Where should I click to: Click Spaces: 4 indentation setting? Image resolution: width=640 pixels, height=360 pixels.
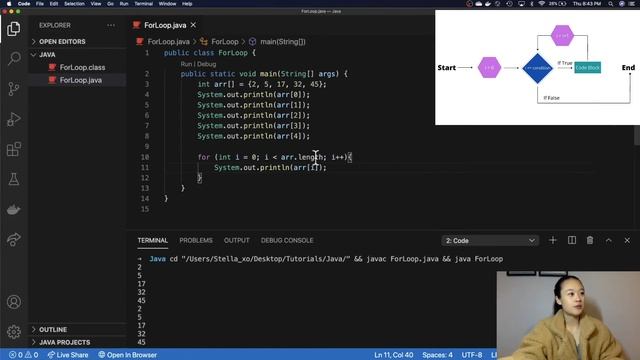pos(437,355)
